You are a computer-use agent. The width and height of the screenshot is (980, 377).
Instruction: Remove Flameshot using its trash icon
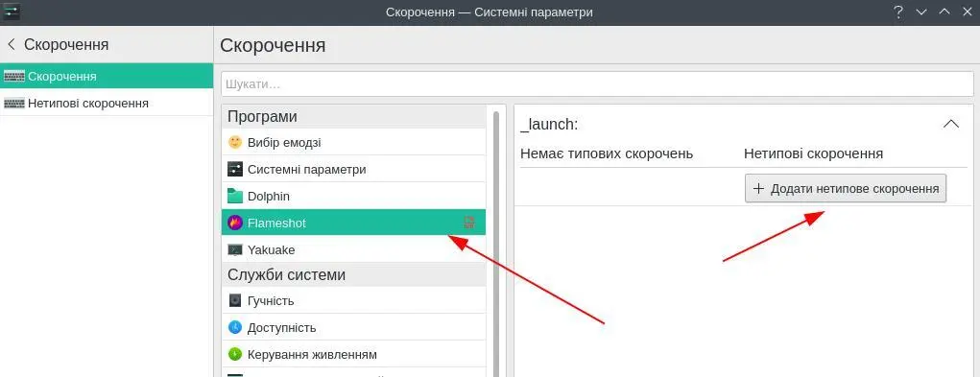pyautogui.click(x=469, y=223)
